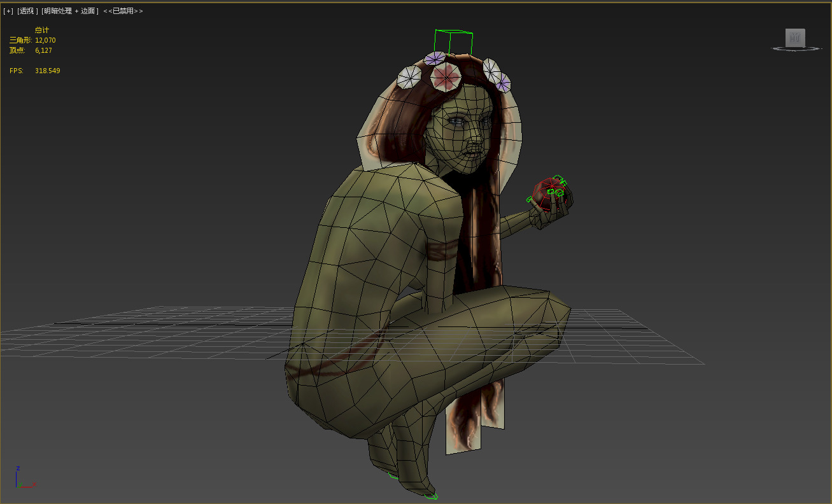Viewport: 832px width, 504px height.
Task: Select the white flower on the wreath's left
Action: 409,77
